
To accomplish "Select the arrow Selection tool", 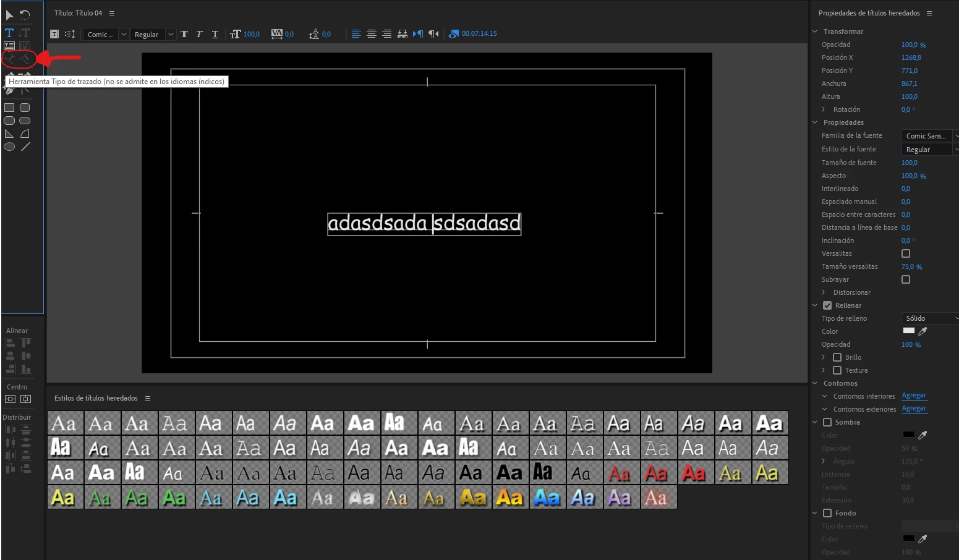I will click(9, 15).
